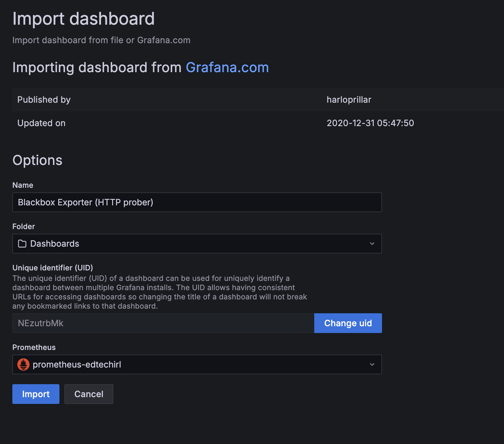Focus the Name field with Blackbox Exporter
This screenshot has height=444, width=504.
click(197, 202)
